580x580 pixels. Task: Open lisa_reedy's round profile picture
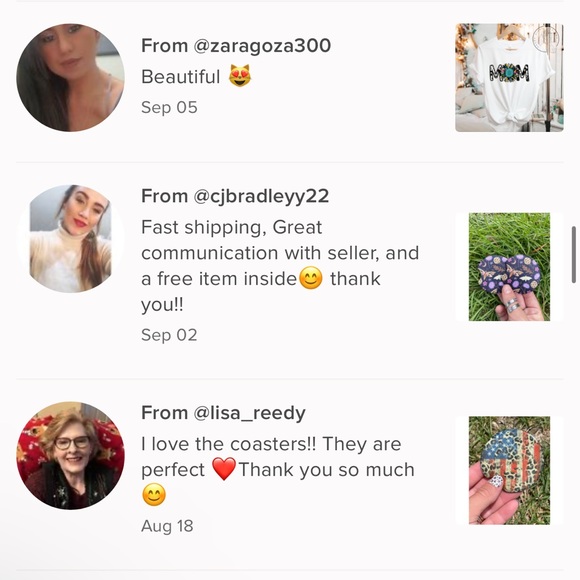[x=70, y=456]
